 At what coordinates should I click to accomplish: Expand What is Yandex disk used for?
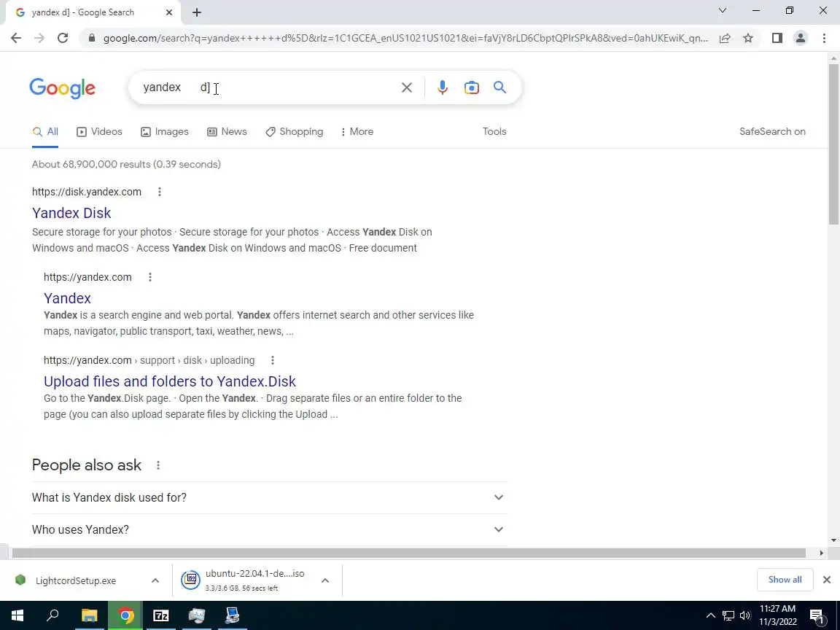tap(269, 498)
